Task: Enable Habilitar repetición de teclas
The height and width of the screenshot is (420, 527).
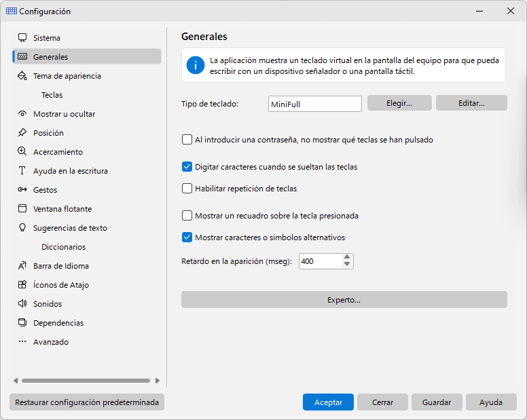Action: pos(187,189)
